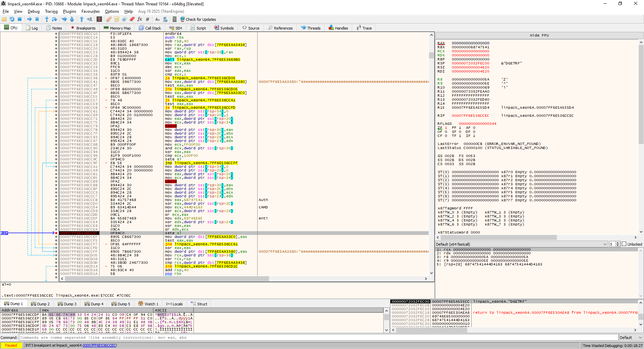
Task: Focus the Command input field
Action: [x=319, y=337]
